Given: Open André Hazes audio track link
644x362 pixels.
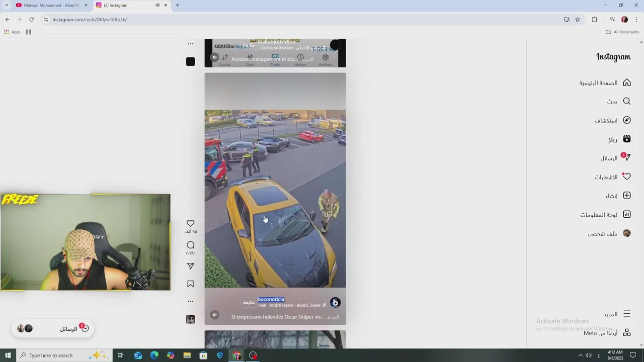Looking at the screenshot, I should pos(292,305).
